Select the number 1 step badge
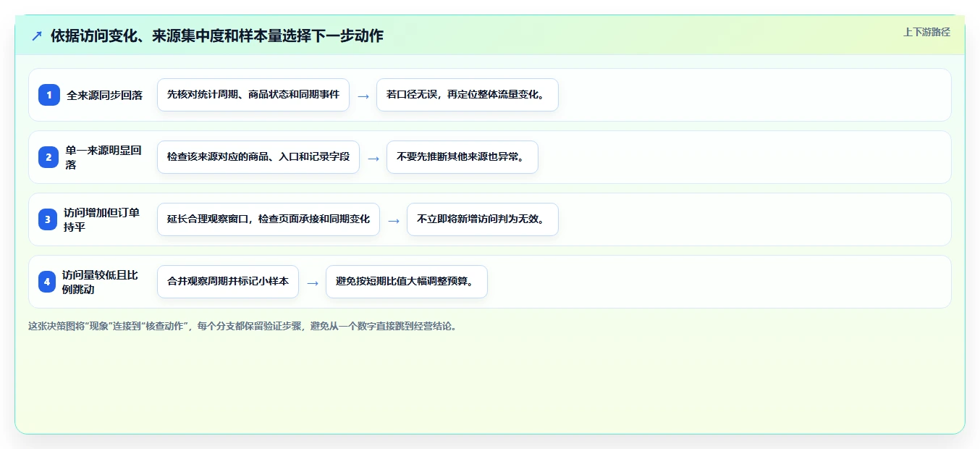Viewport: 980px width, 449px height. click(48, 95)
